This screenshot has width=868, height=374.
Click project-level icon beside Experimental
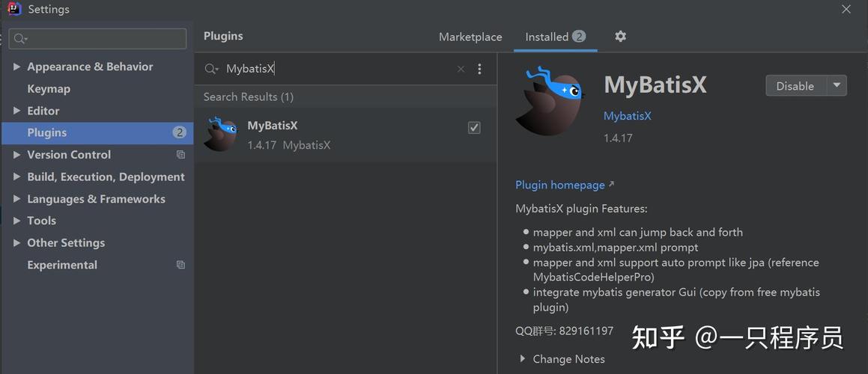180,265
